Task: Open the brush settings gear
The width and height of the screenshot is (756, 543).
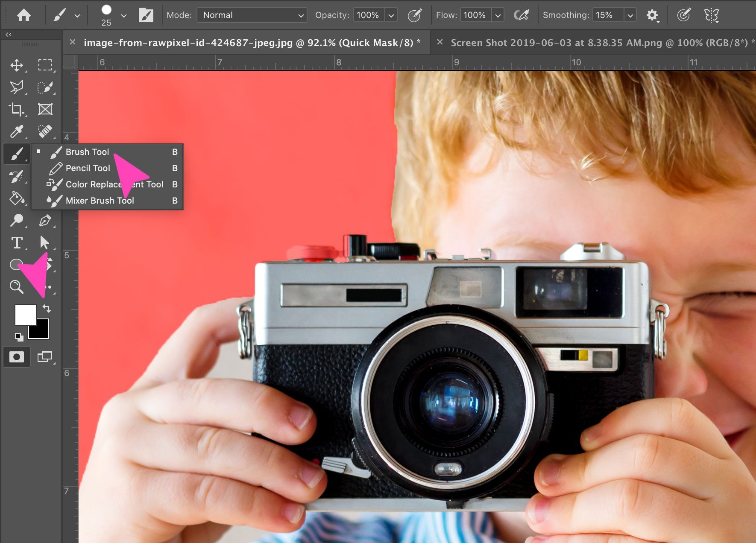Action: click(651, 15)
